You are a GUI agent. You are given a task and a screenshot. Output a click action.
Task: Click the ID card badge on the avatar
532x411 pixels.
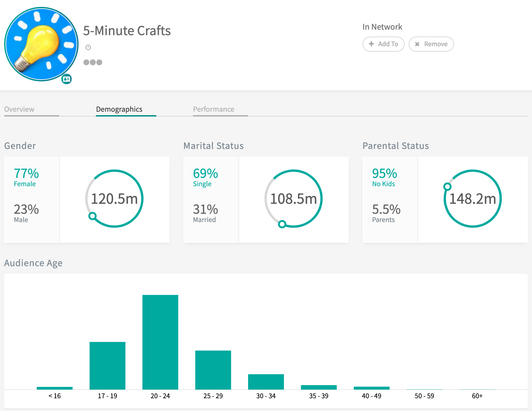coord(66,79)
